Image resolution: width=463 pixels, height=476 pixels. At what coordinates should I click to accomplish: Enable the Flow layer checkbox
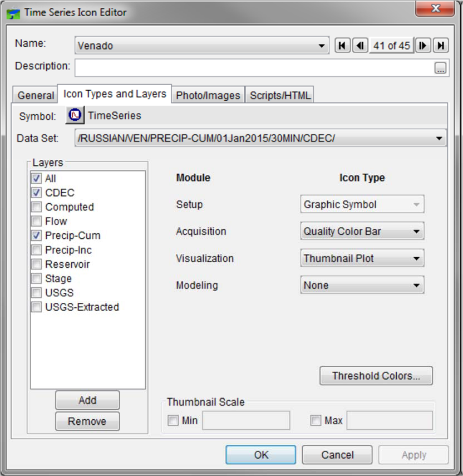[37, 221]
